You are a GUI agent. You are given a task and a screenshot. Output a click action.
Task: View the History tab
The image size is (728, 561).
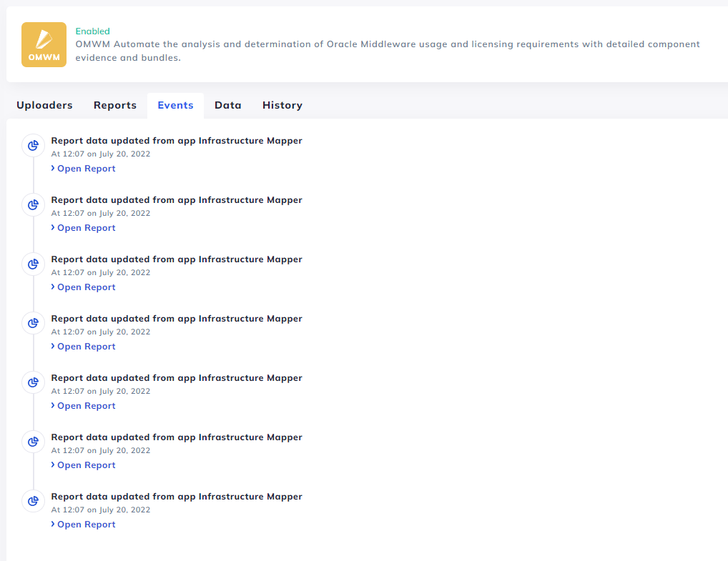(282, 105)
